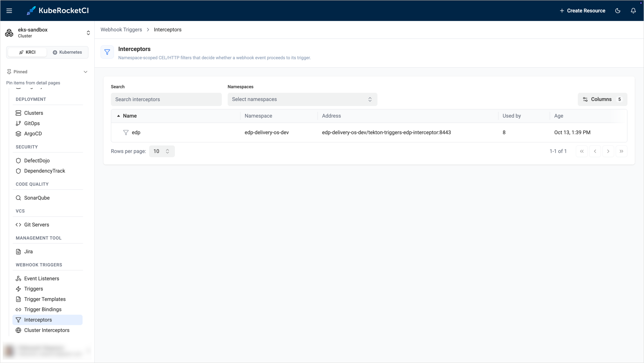Go to Webhook Triggers breadcrumb
The height and width of the screenshot is (363, 644).
pyautogui.click(x=121, y=30)
